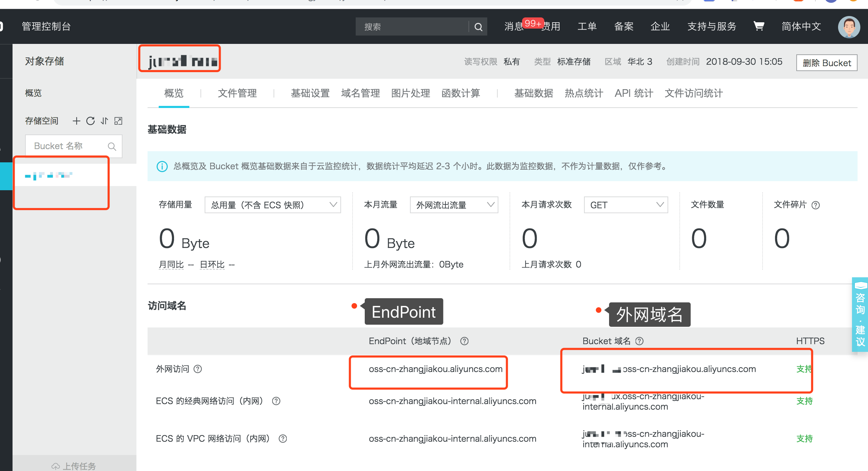Viewport: 868px width, 471px height.
Task: Click 支持 in the 外网访问 row
Action: pyautogui.click(x=804, y=369)
